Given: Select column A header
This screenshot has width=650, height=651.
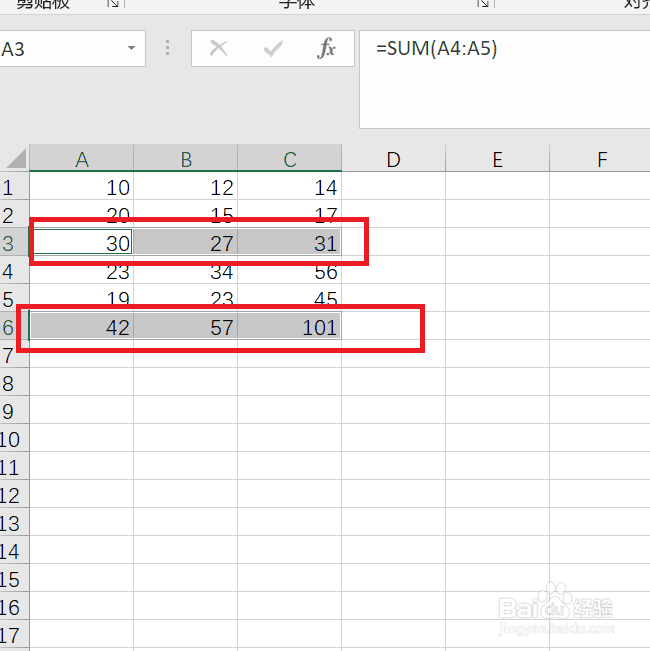Looking at the screenshot, I should pos(82,158).
